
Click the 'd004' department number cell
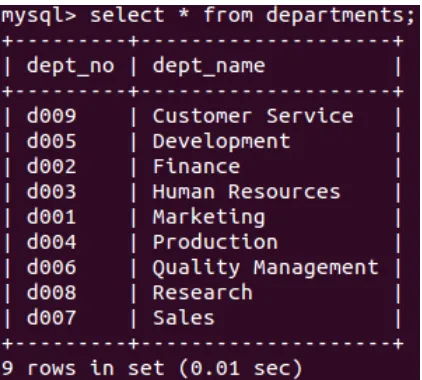[52, 242]
